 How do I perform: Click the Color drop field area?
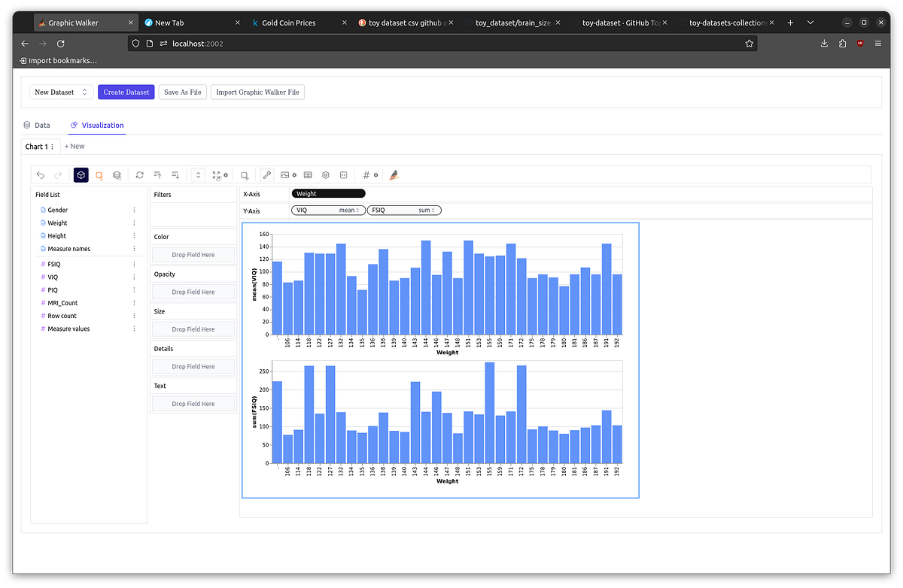(x=193, y=255)
